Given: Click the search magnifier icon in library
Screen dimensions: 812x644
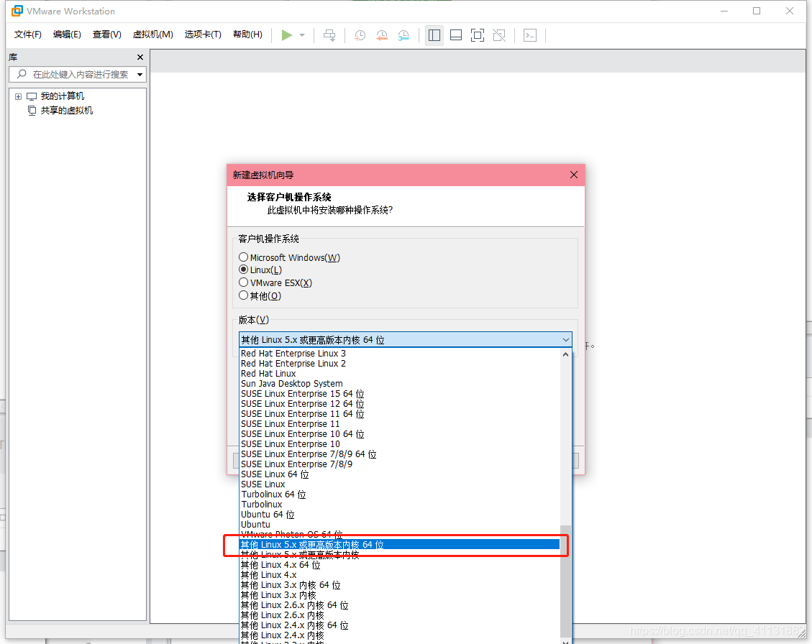Looking at the screenshot, I should (22, 74).
